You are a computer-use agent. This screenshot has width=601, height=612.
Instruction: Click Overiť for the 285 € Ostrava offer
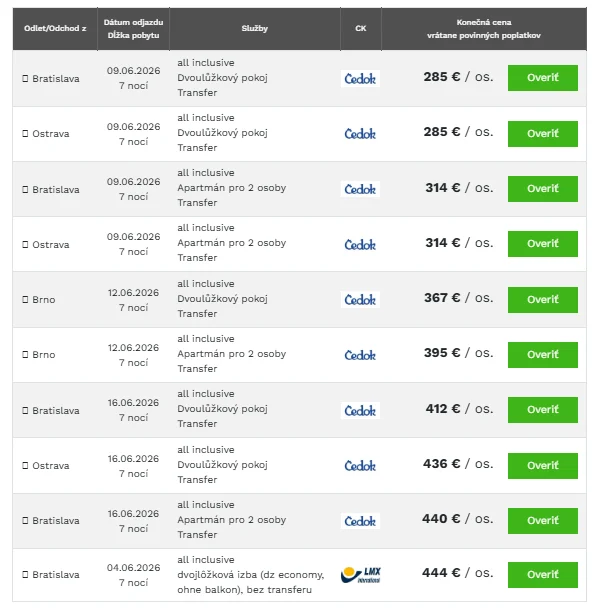[542, 134]
